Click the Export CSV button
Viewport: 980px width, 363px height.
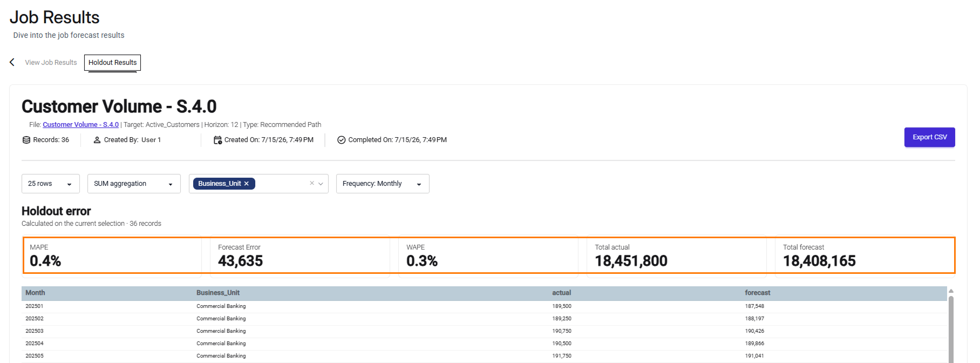pos(929,137)
